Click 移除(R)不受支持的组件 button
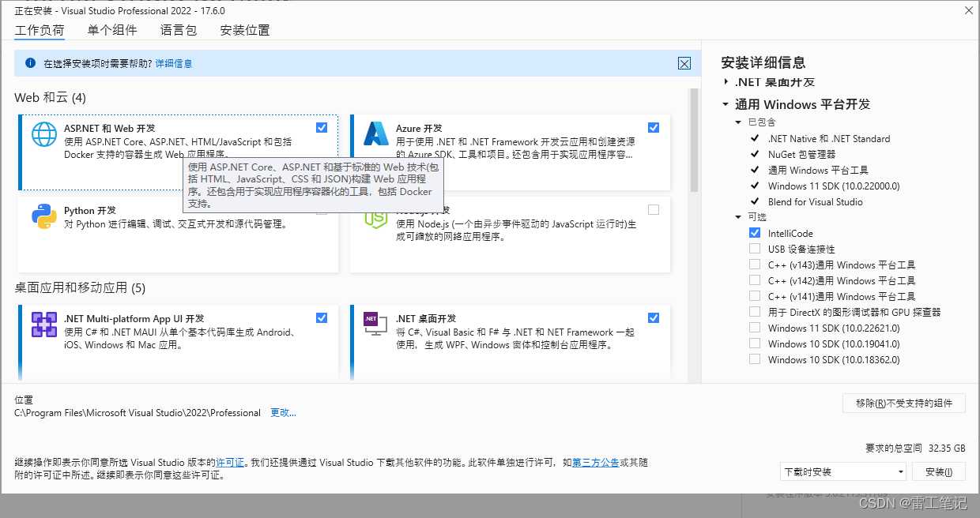This screenshot has height=518, width=980. coord(904,403)
